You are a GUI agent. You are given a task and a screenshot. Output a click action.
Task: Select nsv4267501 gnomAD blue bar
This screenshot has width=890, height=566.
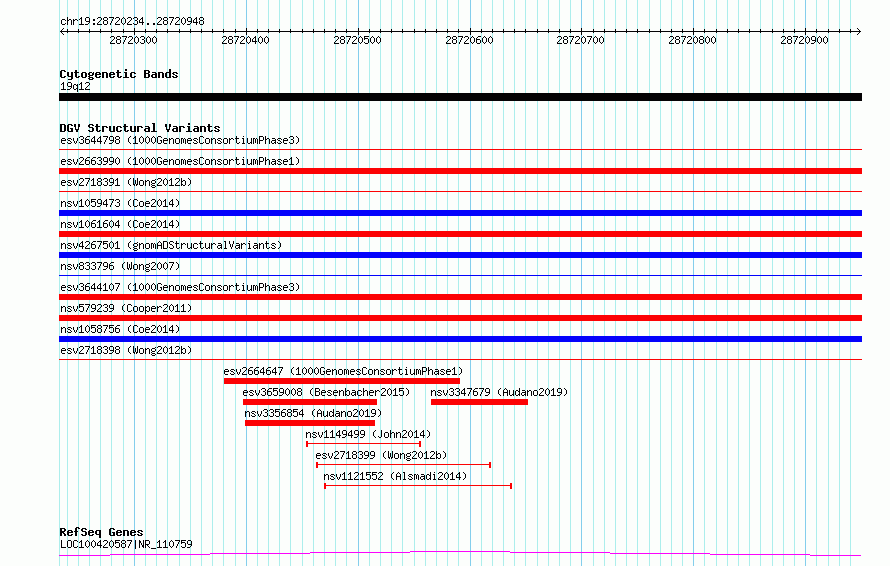click(460, 255)
